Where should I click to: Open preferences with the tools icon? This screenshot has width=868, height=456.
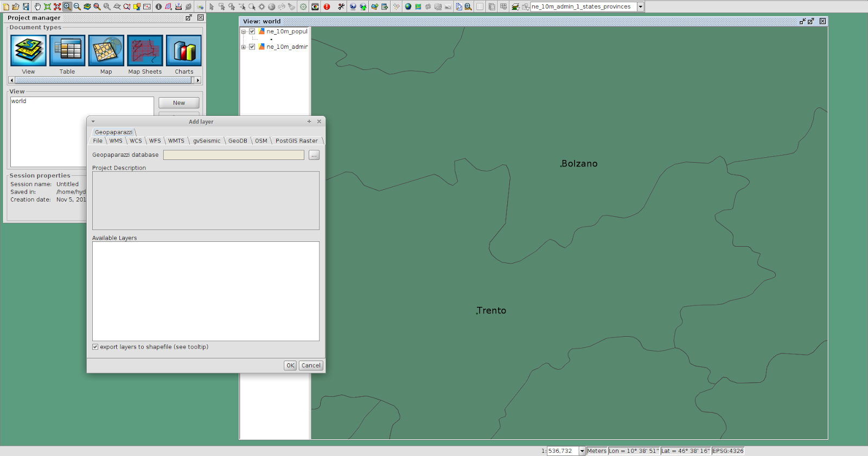coord(341,7)
